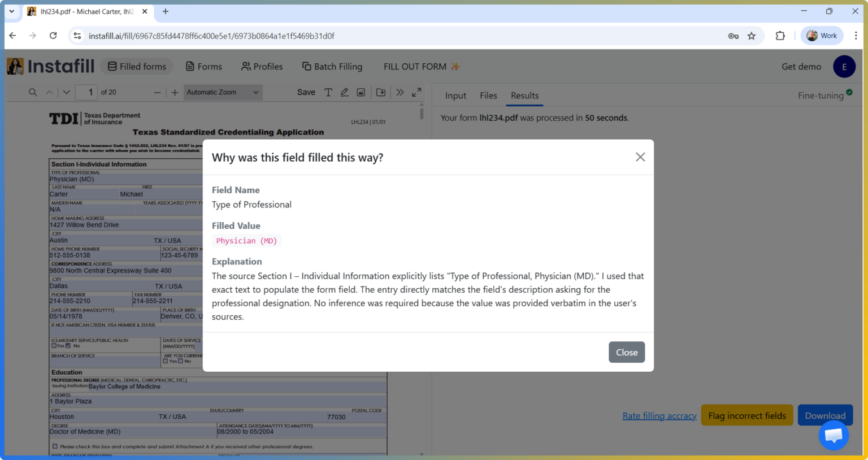Image resolution: width=868 pixels, height=460 pixels.
Task: Open the Automatic Zoom dropdown
Action: [x=223, y=92]
